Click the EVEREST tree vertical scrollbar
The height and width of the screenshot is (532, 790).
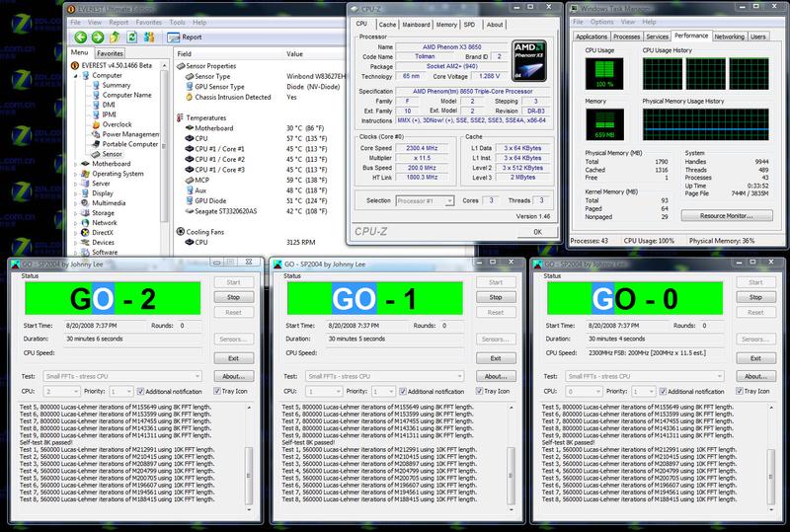point(164,146)
